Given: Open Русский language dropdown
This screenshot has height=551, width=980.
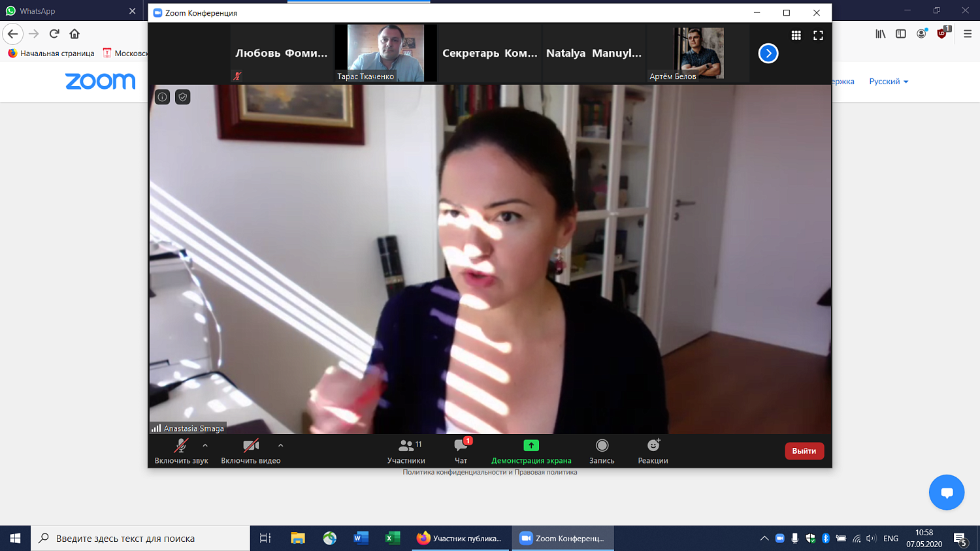Looking at the screenshot, I should (x=889, y=82).
